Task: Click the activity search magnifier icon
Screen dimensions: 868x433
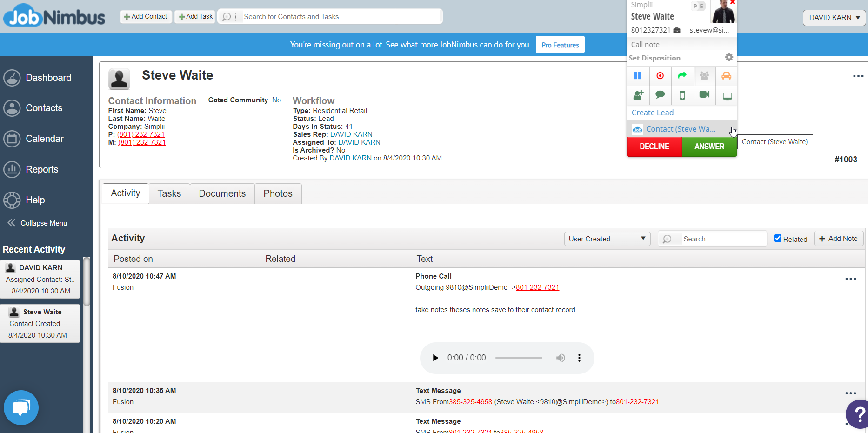Action: (667, 239)
